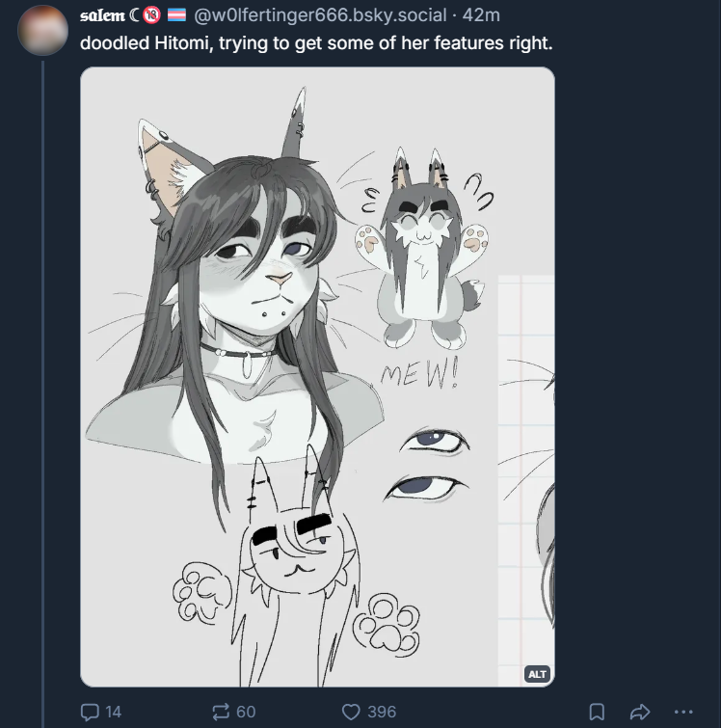This screenshot has height=728, width=721.
Task: Open the repost arrows menu
Action: [x=221, y=712]
